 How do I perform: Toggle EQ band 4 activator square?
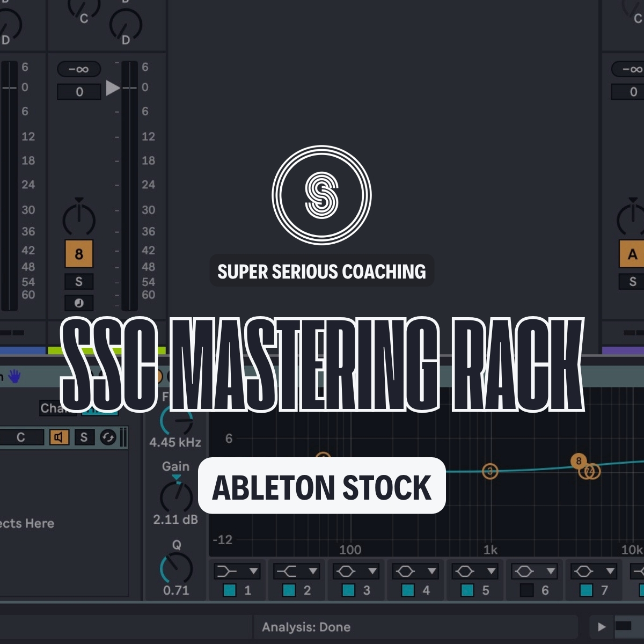pyautogui.click(x=408, y=590)
